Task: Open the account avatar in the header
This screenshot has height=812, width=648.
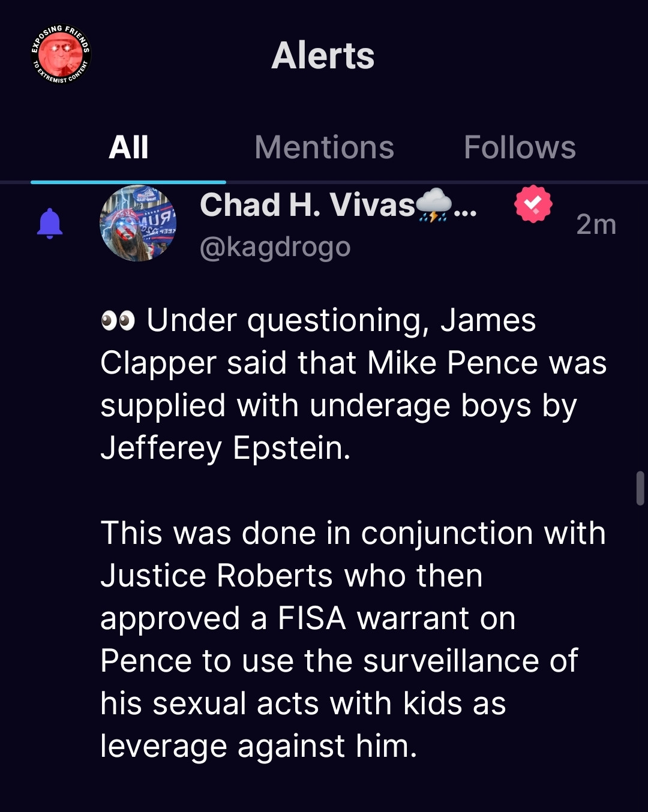Action: coord(61,55)
